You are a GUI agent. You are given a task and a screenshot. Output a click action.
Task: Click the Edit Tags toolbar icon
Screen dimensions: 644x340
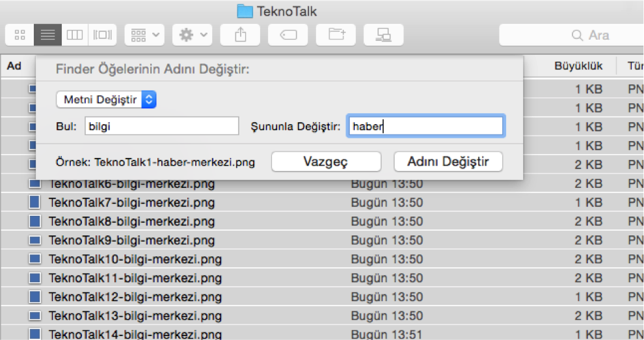[288, 35]
